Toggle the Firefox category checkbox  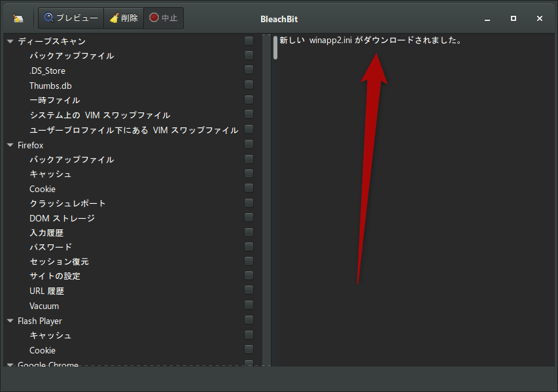tap(249, 144)
